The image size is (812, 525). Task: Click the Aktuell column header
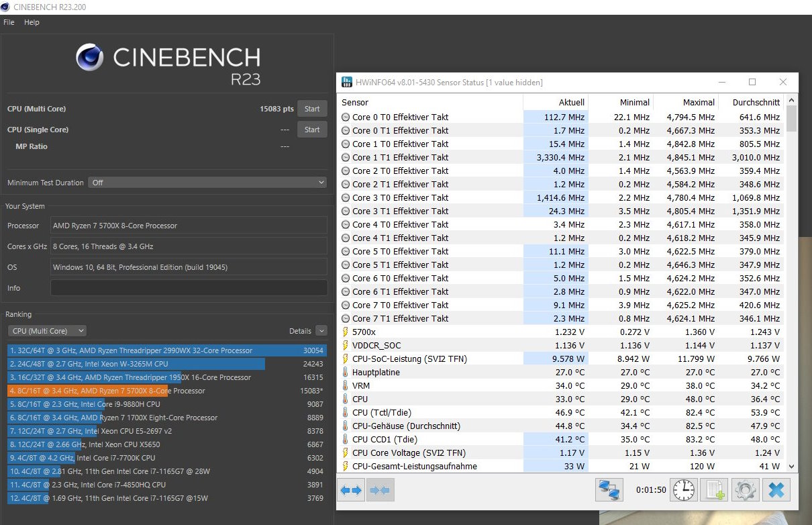[556, 102]
